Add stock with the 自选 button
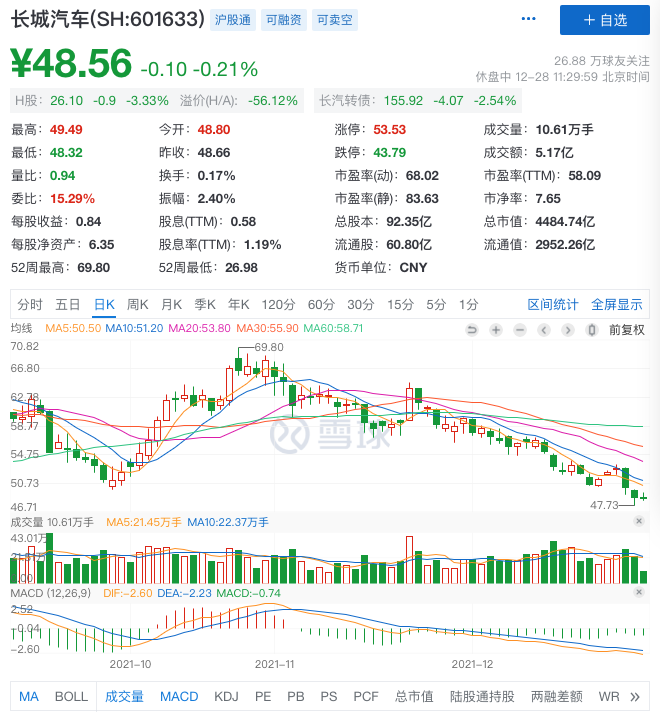Viewport: 660px width, 716px height. 604,20
